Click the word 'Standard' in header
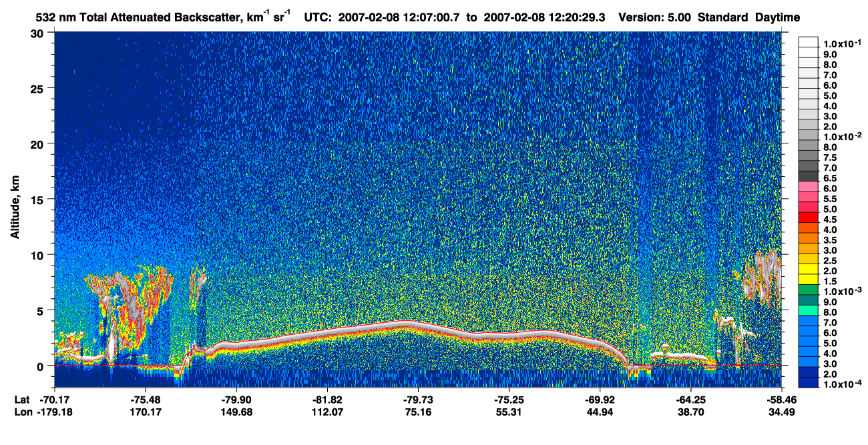The image size is (868, 445). 724,17
